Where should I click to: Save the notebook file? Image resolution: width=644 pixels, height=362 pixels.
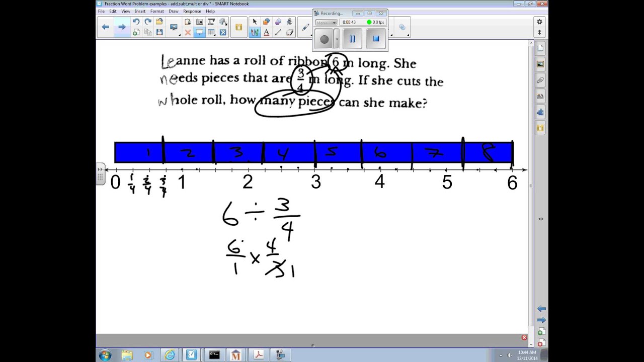pyautogui.click(x=159, y=32)
